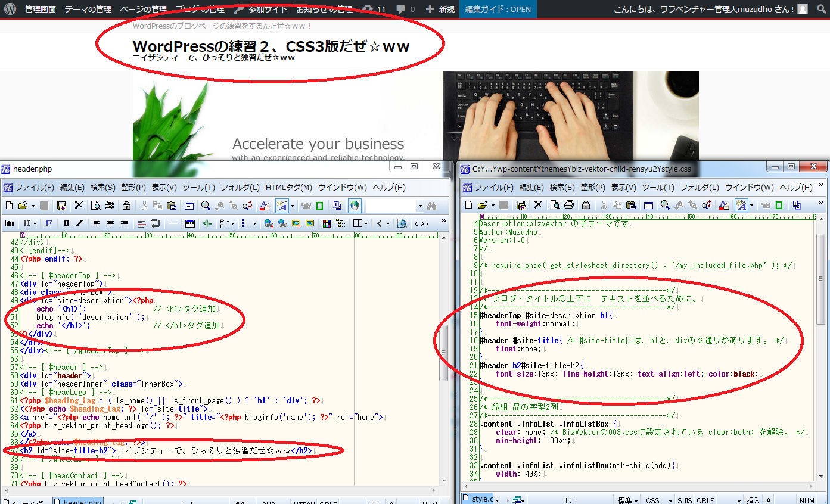Paste clipboard contents in header.php window
The height and width of the screenshot is (504, 830).
[x=172, y=206]
